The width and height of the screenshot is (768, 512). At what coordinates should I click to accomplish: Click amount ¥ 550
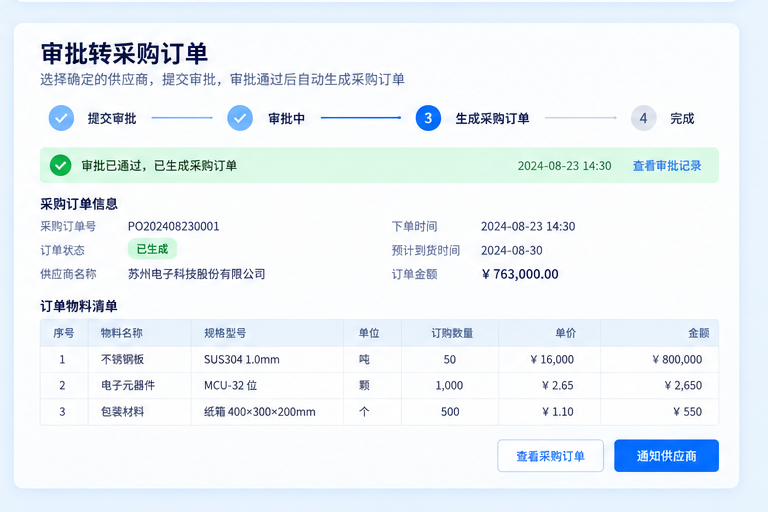pos(687,412)
